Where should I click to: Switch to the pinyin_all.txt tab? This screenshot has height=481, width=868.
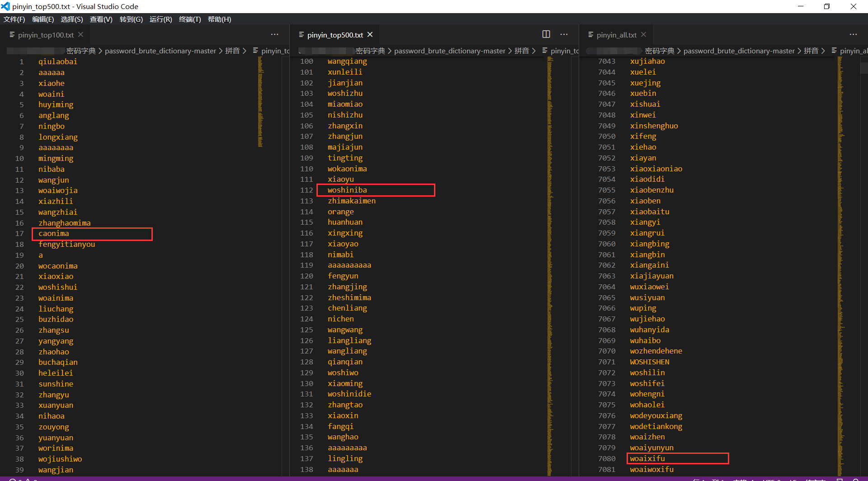click(x=616, y=35)
